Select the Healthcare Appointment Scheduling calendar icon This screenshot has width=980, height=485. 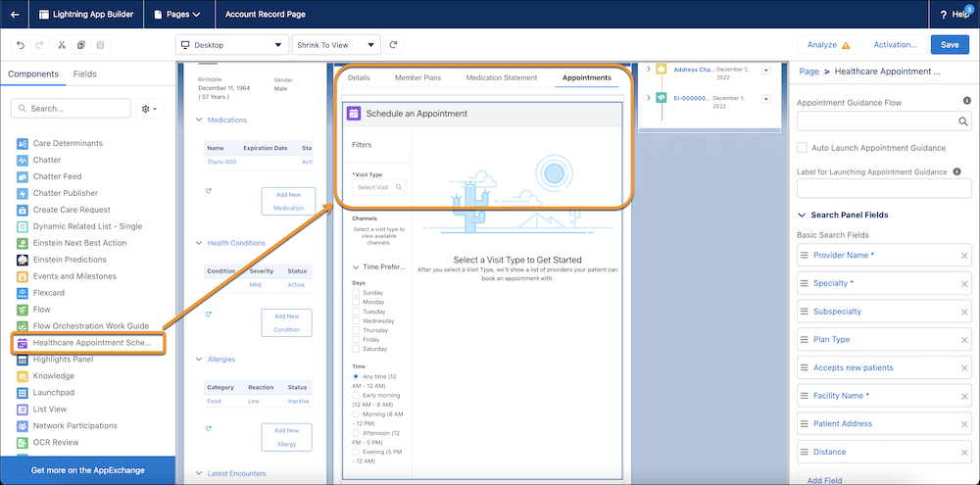pos(23,343)
